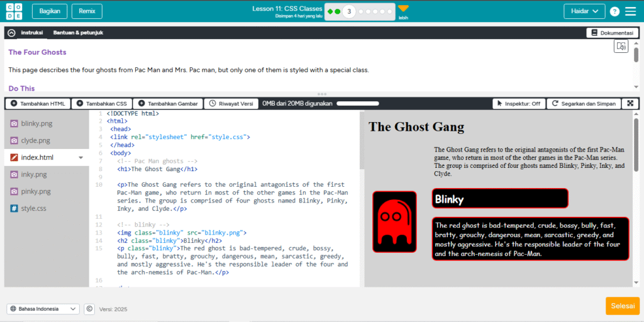Click the help question mark icon
Image resolution: width=644 pixels, height=322 pixels.
pos(614,11)
